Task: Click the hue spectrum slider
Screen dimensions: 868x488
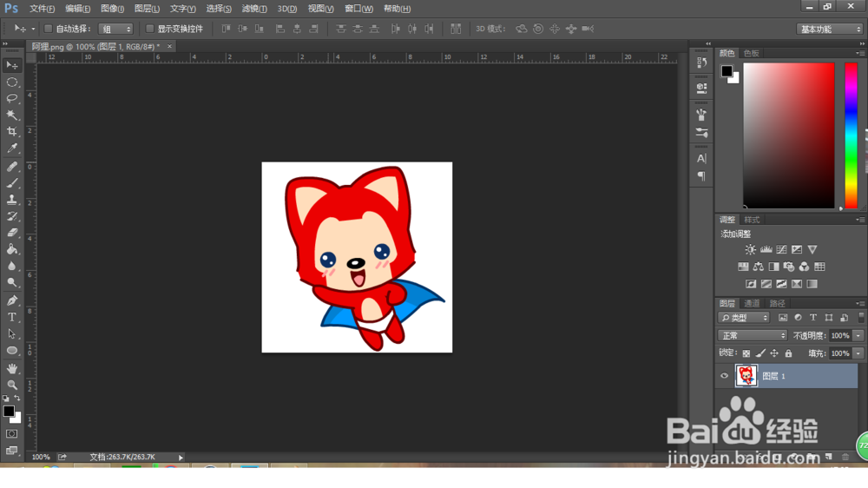Action: pyautogui.click(x=851, y=135)
